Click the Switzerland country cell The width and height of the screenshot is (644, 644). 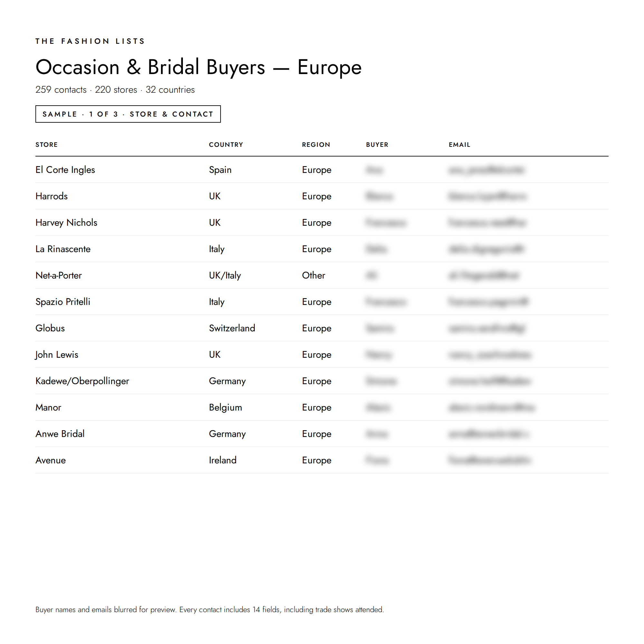[x=232, y=328]
